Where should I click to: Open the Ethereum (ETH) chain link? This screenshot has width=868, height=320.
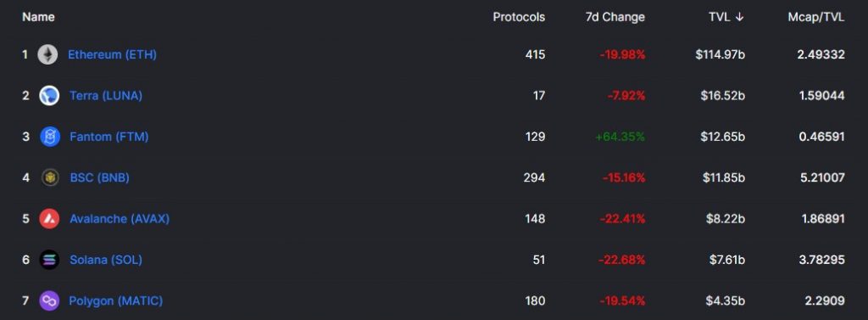click(x=113, y=54)
